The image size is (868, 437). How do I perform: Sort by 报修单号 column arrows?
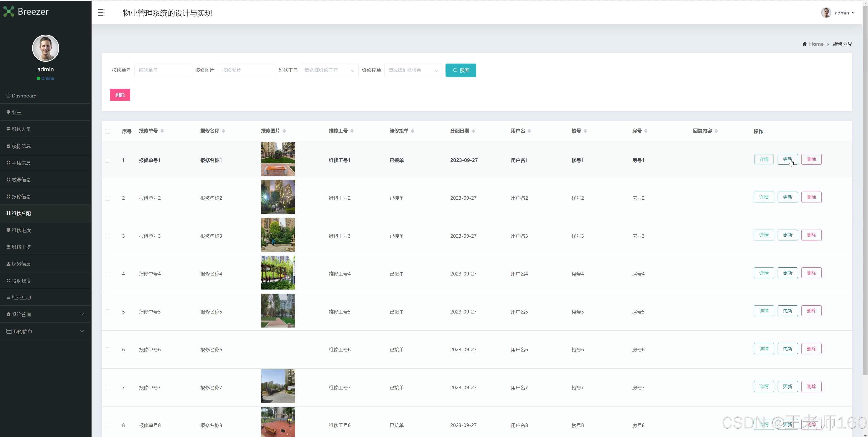click(x=162, y=131)
